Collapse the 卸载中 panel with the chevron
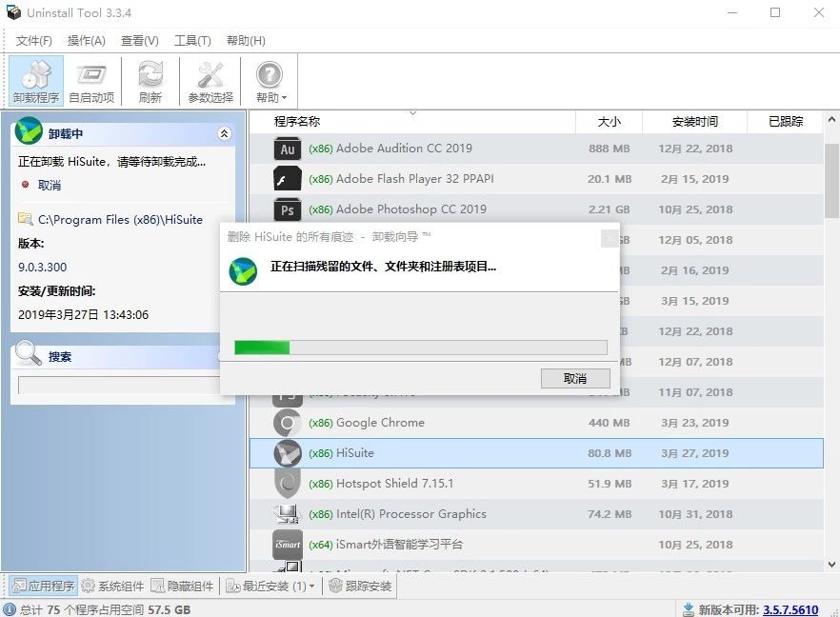The width and height of the screenshot is (840, 617). 225,133
